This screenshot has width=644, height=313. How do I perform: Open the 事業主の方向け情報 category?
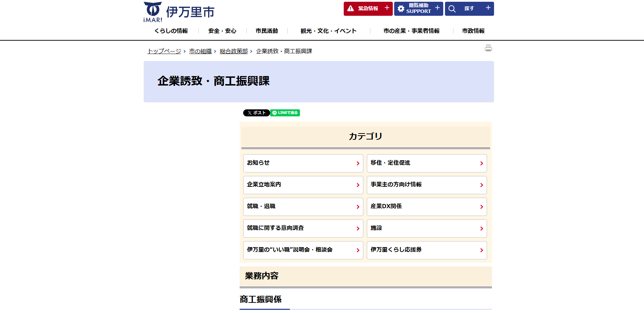click(x=427, y=185)
